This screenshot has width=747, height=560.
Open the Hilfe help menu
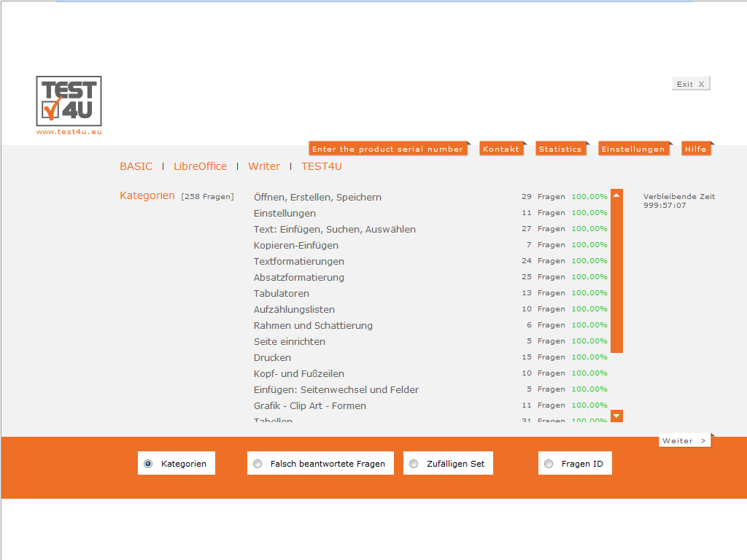coord(695,149)
